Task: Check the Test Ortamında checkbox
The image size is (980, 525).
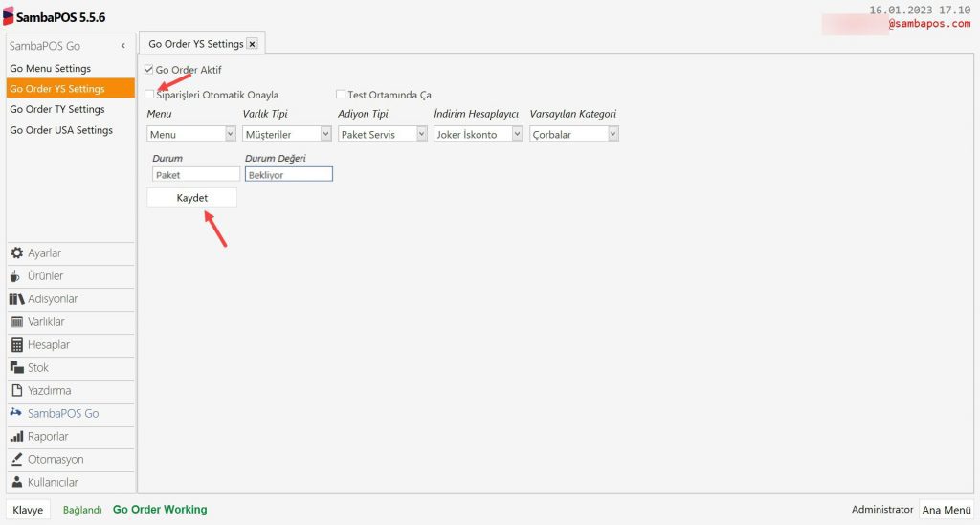Action: (x=341, y=95)
